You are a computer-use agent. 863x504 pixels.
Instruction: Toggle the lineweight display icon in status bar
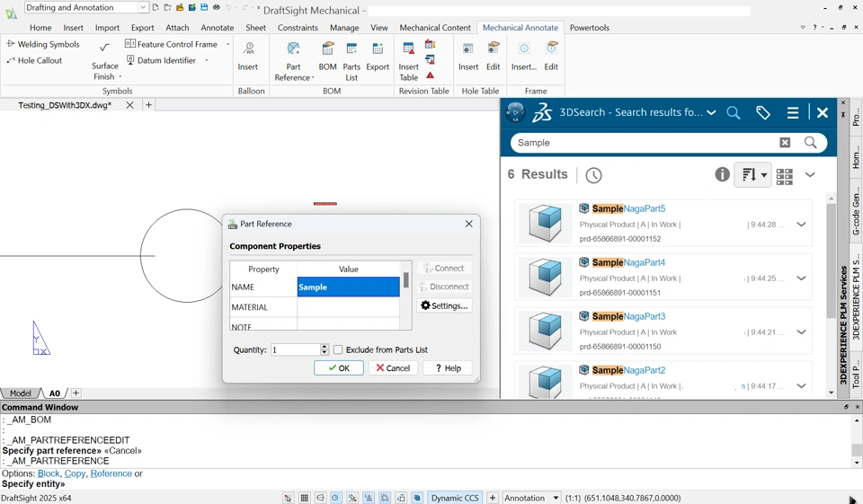tap(385, 498)
